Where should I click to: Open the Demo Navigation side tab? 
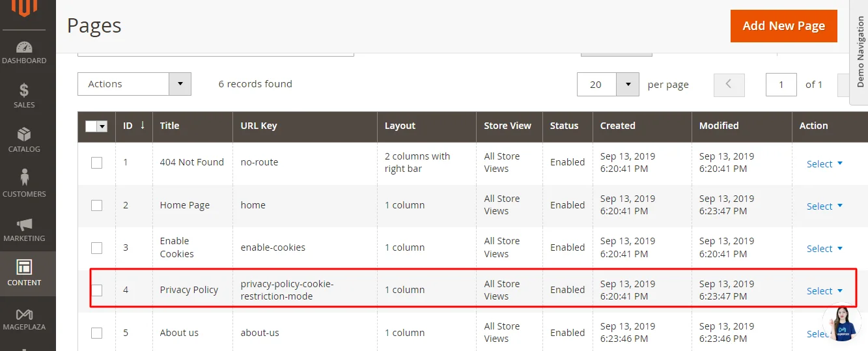[x=860, y=52]
